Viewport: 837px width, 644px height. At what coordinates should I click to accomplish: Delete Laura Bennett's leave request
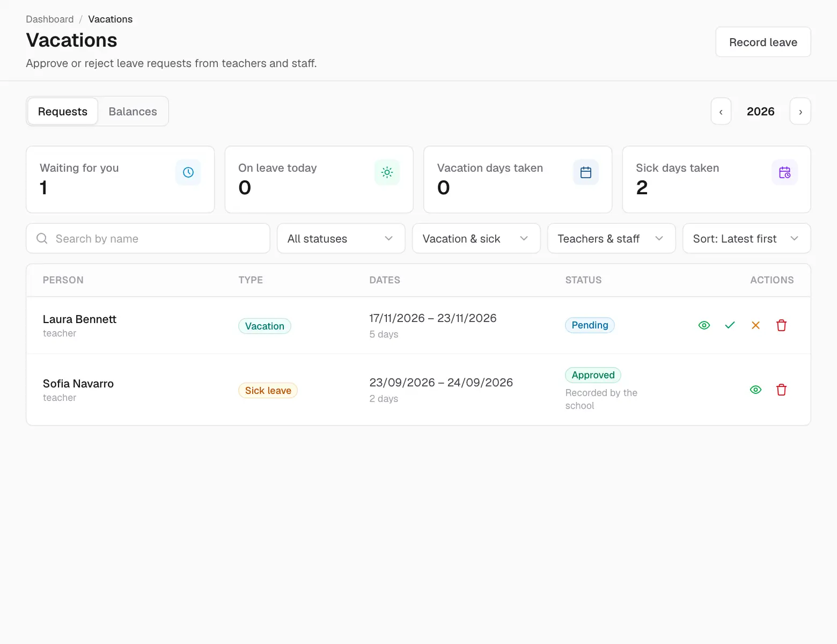[x=781, y=325]
